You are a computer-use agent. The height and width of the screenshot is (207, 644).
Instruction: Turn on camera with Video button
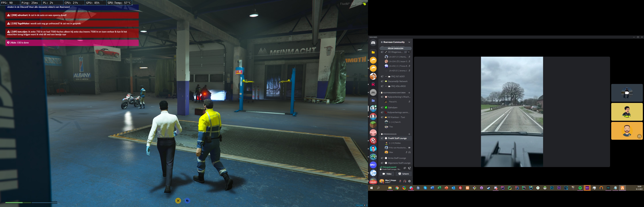[387, 174]
